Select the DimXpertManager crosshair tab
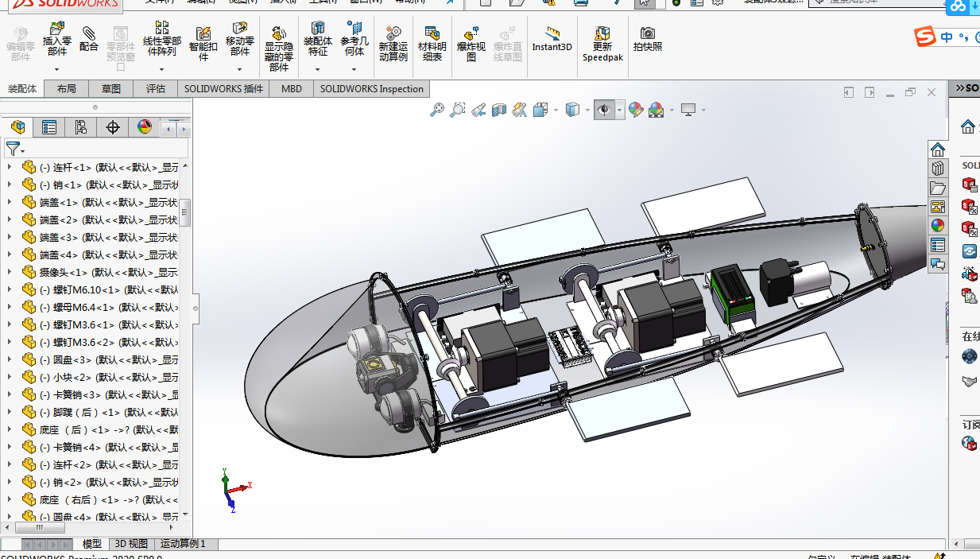980x559 pixels. (112, 127)
